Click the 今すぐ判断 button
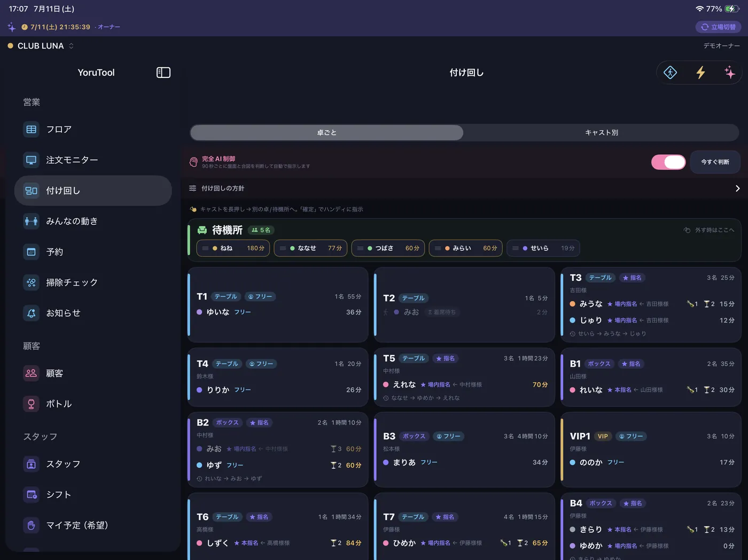The image size is (748, 560). (715, 162)
